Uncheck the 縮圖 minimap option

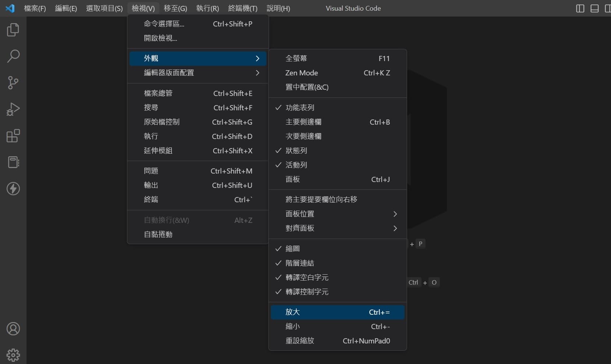click(x=338, y=249)
